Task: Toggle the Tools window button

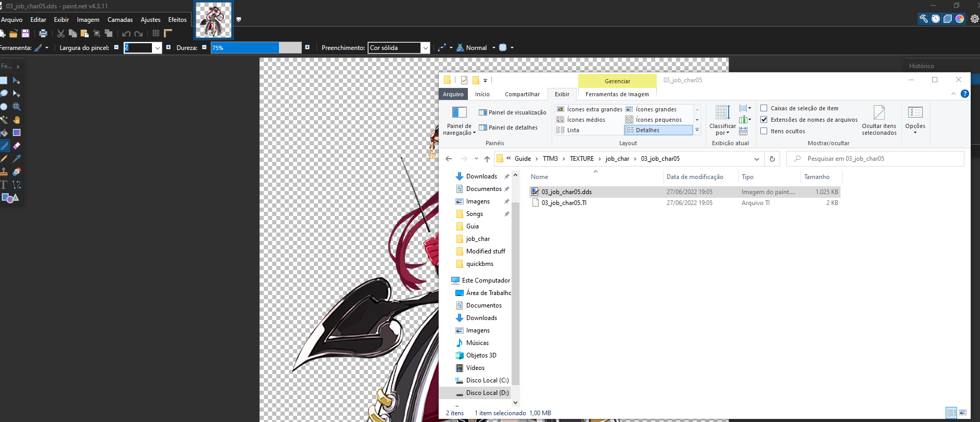Action: 924,19
